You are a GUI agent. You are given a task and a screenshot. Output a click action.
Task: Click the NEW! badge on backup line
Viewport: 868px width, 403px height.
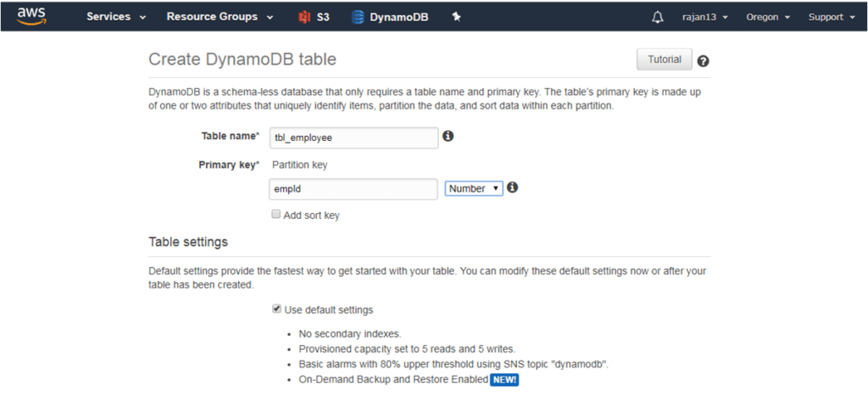click(504, 379)
